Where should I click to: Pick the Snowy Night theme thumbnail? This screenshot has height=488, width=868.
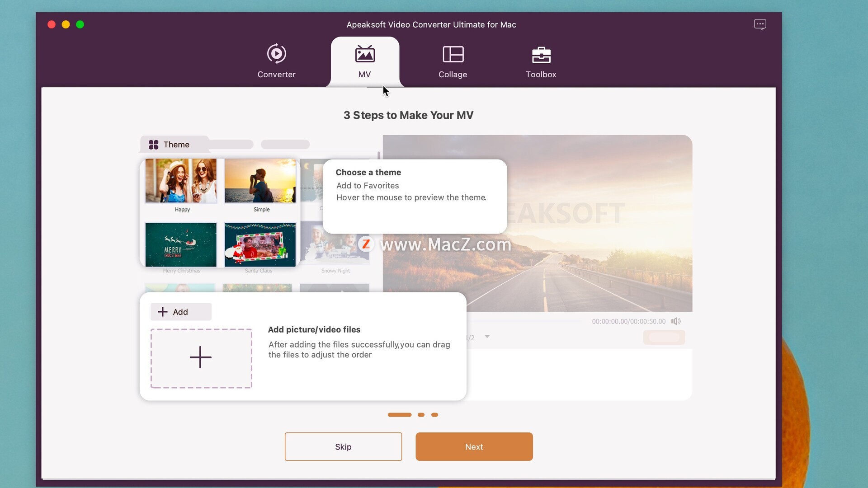tap(335, 244)
